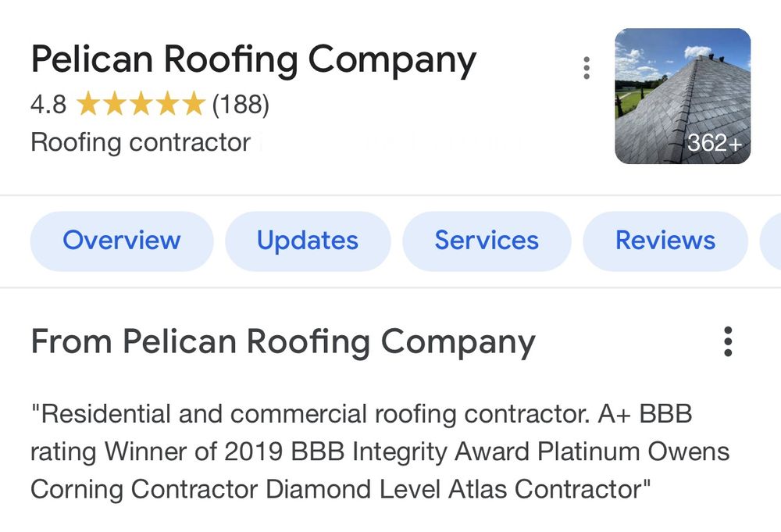Open the Pelican Roofing Company title
The height and width of the screenshot is (532, 781).
click(x=253, y=59)
